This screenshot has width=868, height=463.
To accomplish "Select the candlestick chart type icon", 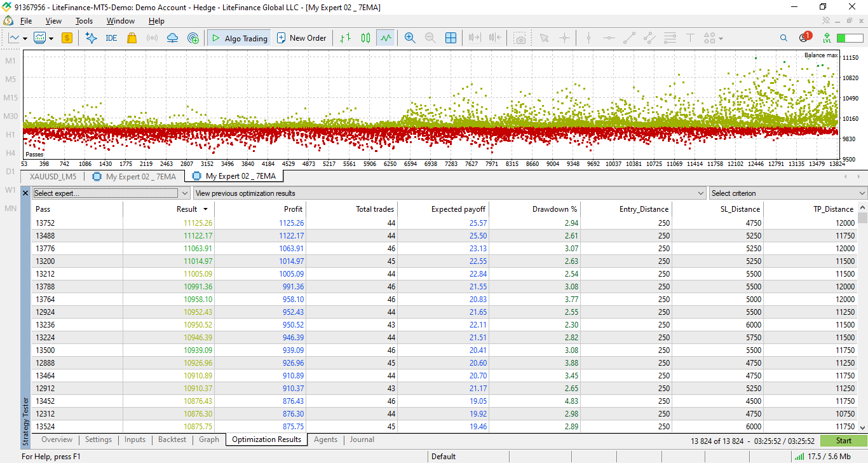I will (x=365, y=38).
